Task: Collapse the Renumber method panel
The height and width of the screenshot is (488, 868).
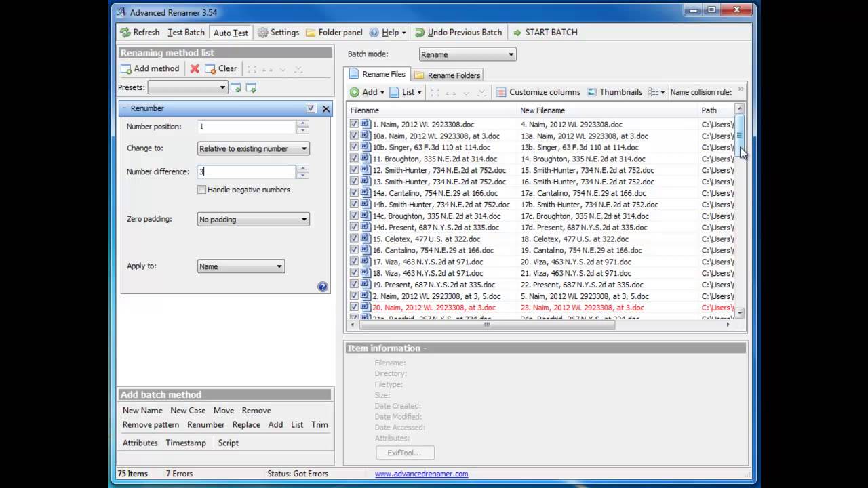Action: pos(125,108)
